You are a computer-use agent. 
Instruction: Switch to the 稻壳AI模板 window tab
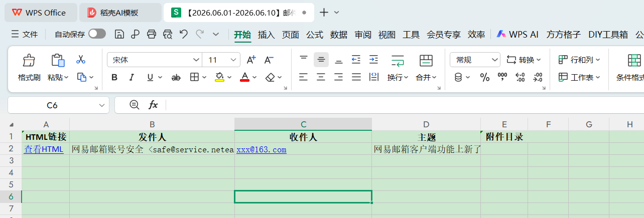[x=120, y=13]
